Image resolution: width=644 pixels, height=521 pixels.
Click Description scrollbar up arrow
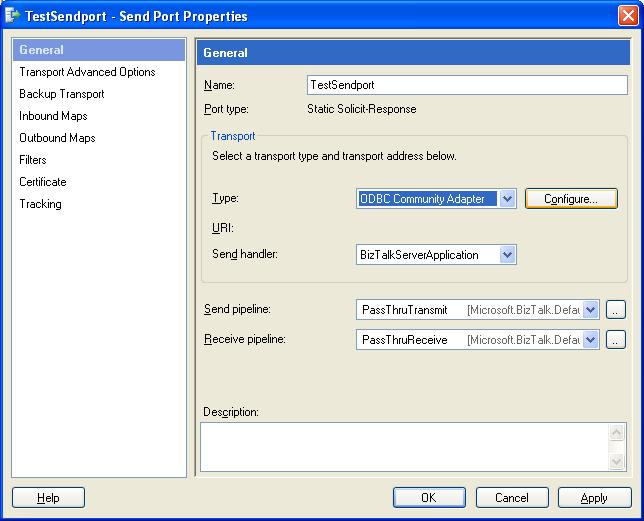pos(616,432)
